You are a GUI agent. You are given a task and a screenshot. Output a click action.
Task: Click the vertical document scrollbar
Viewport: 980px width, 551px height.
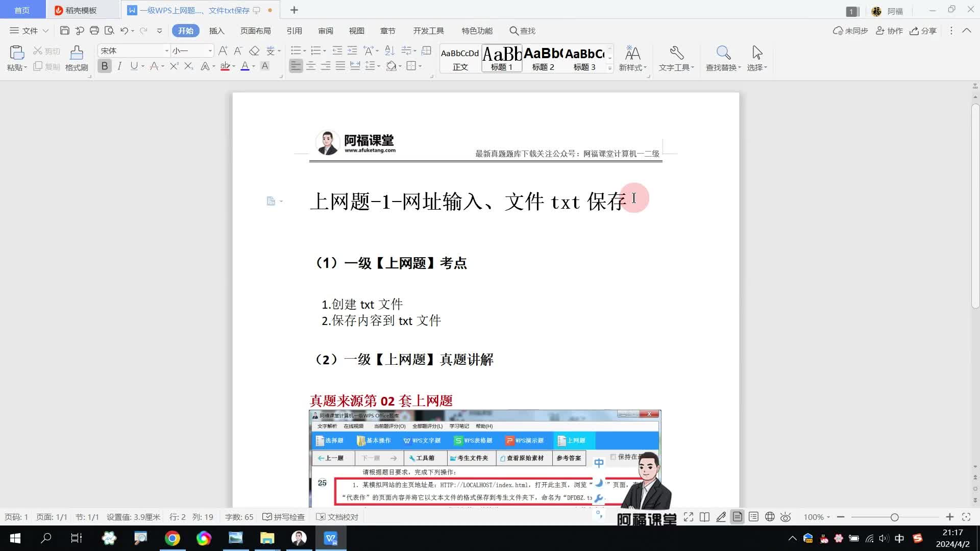click(x=975, y=204)
